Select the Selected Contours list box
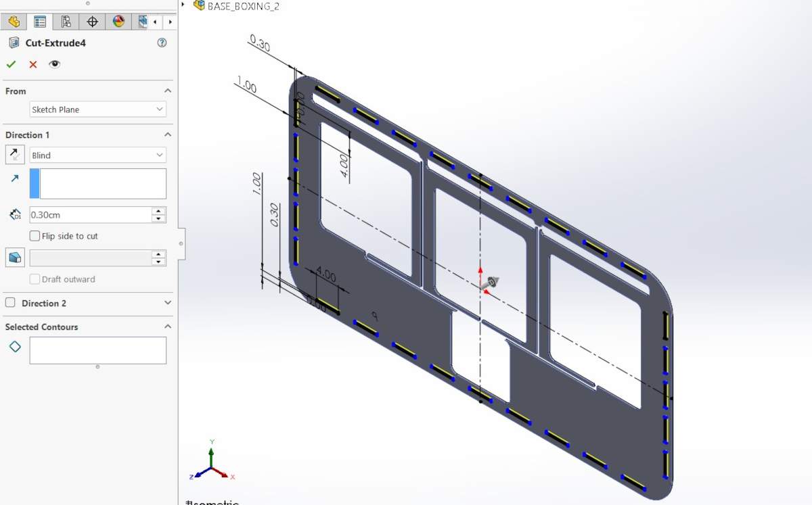 98,350
